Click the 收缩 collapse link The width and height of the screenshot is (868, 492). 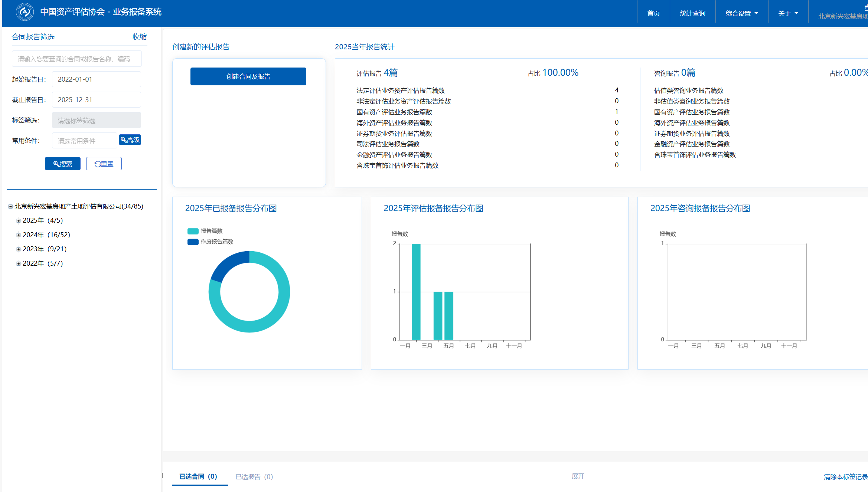[139, 37]
